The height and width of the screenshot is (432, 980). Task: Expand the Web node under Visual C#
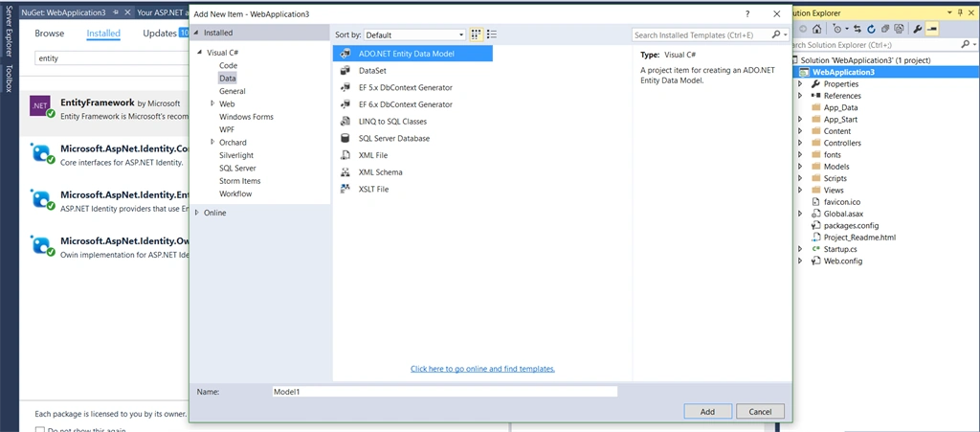click(x=212, y=103)
